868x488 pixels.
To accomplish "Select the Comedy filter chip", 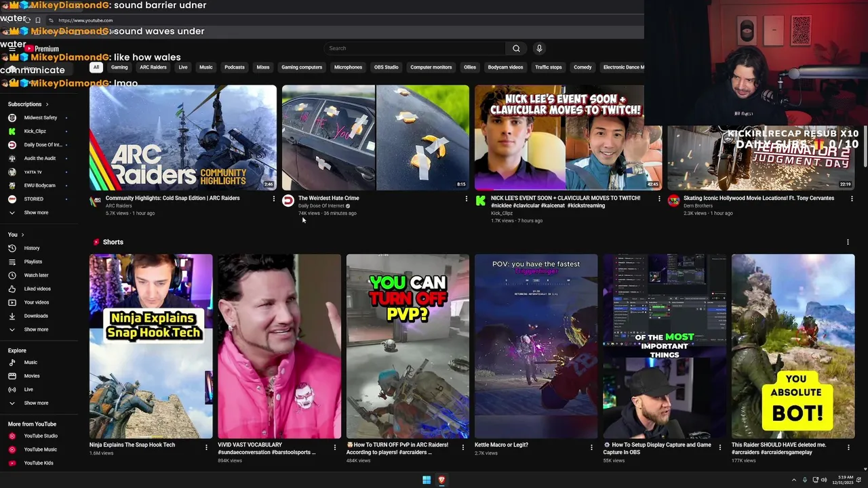I will (x=583, y=67).
